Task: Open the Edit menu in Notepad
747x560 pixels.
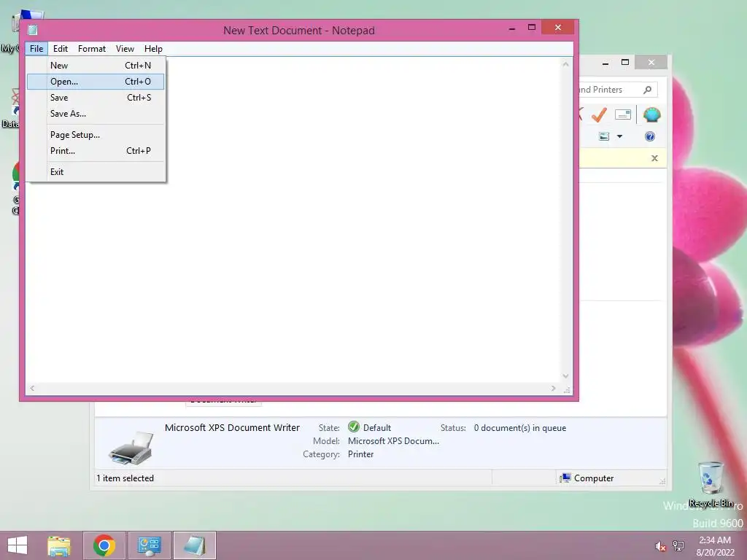Action: 61,49
